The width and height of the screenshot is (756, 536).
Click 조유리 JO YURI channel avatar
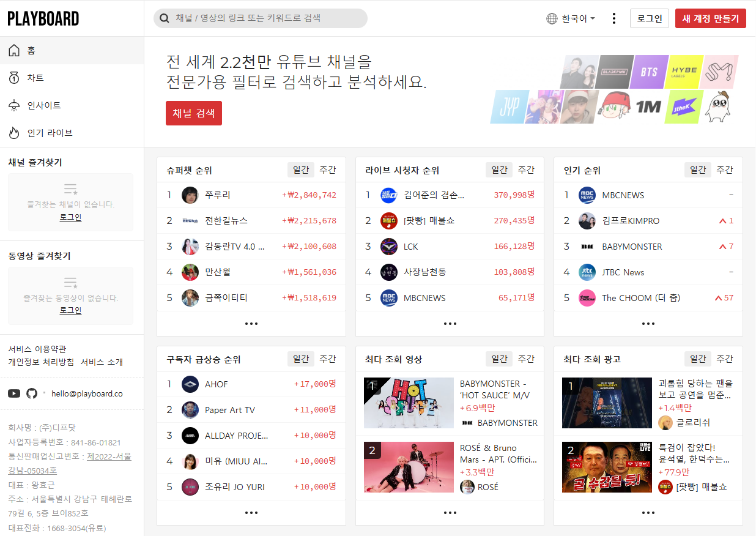point(190,487)
